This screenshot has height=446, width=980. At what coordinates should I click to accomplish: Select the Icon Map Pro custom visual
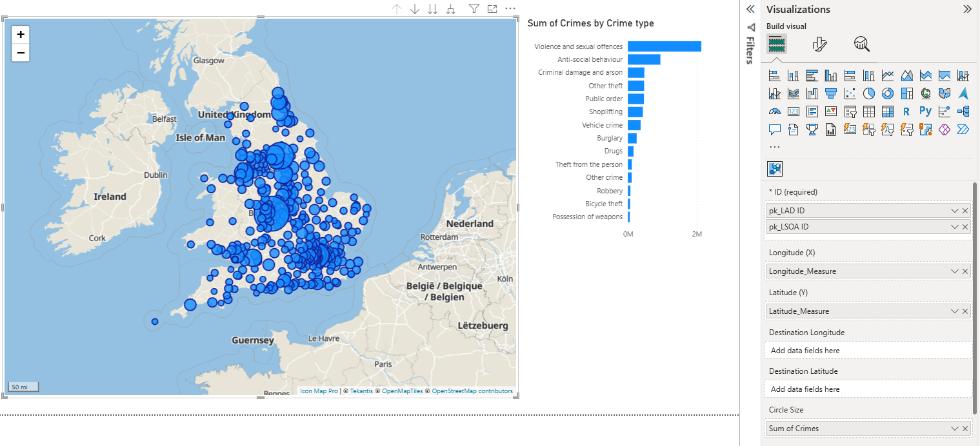pyautogui.click(x=775, y=169)
